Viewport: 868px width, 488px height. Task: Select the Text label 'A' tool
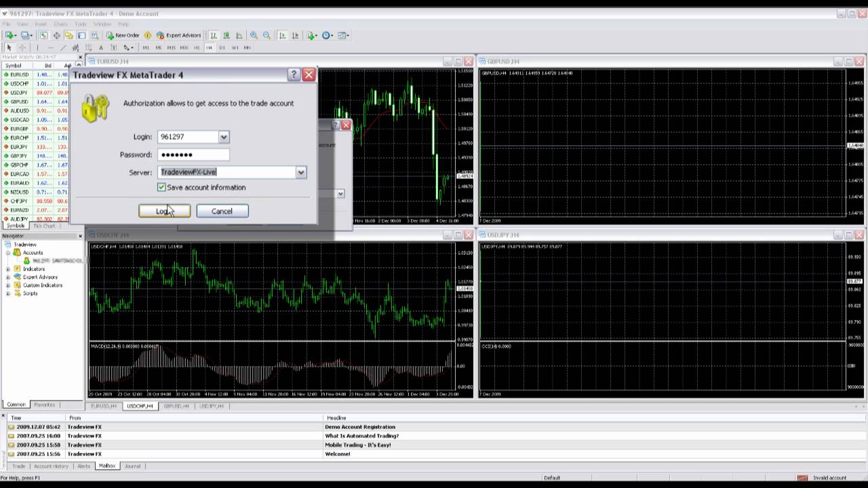101,47
